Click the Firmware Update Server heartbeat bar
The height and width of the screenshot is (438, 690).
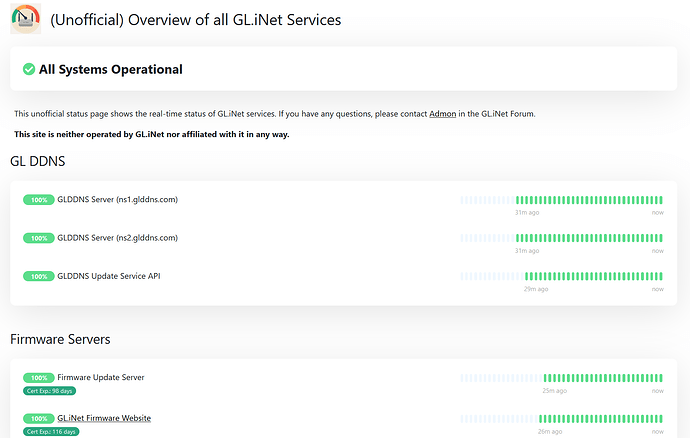562,378
